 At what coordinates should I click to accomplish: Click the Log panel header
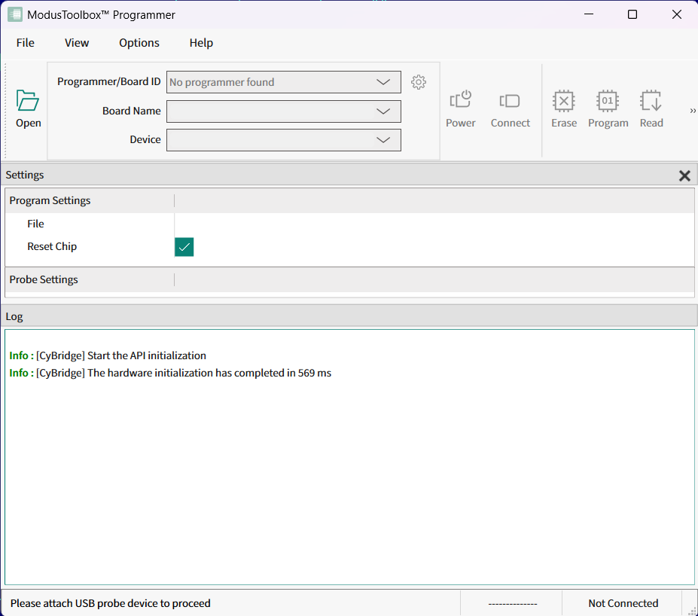pyautogui.click(x=349, y=316)
